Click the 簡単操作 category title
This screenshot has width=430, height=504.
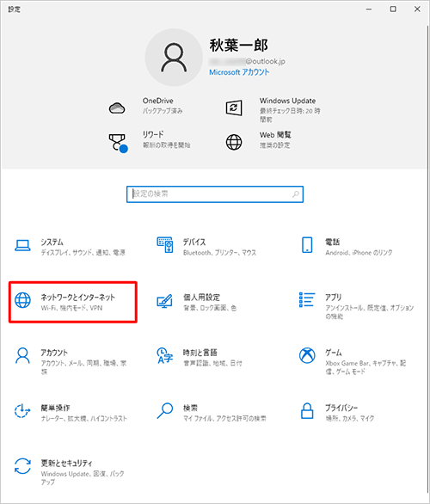click(55, 408)
